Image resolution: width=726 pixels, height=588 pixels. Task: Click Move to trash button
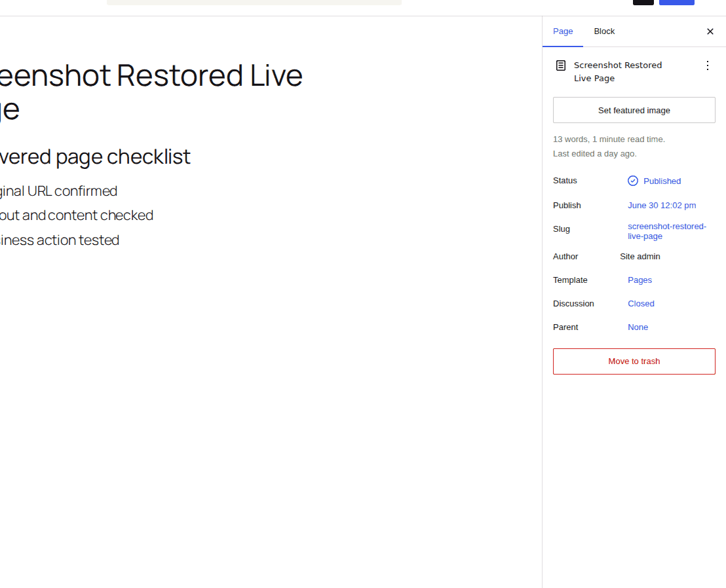pos(634,361)
